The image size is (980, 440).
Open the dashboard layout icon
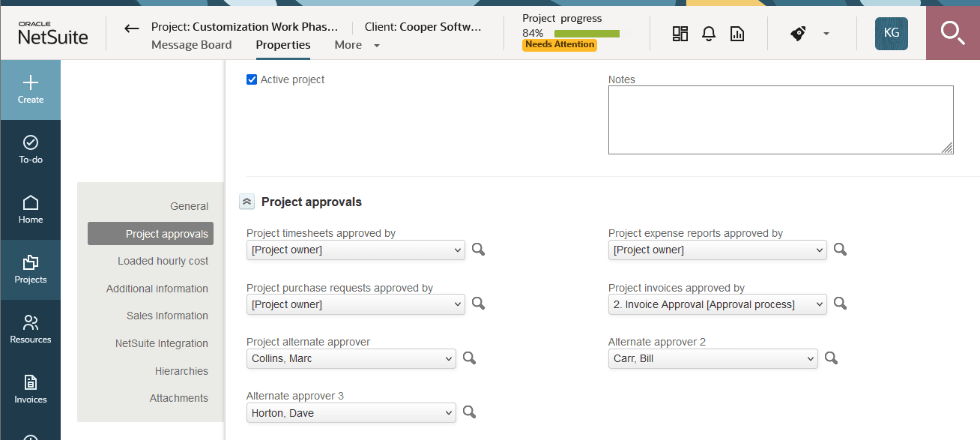(x=680, y=34)
